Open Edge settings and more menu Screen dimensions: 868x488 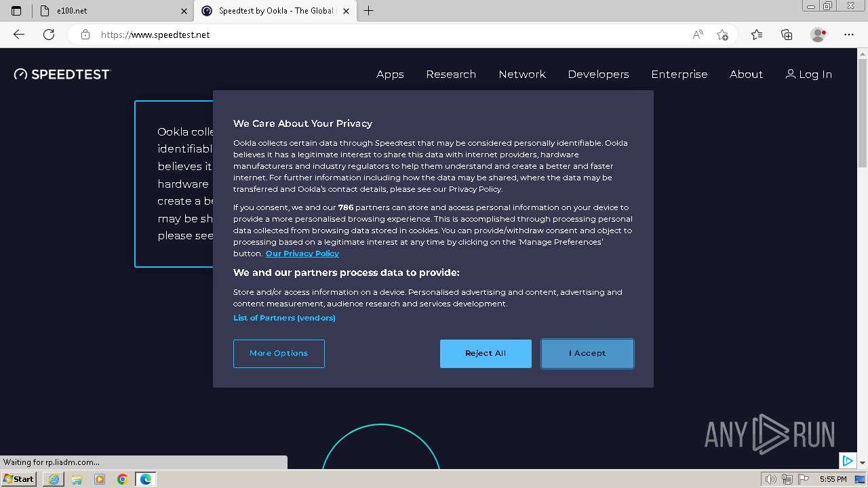click(x=849, y=35)
